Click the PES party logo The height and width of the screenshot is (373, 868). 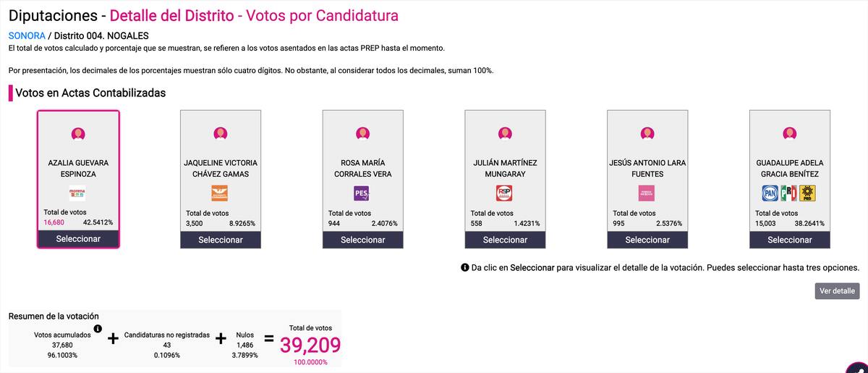[x=362, y=193]
